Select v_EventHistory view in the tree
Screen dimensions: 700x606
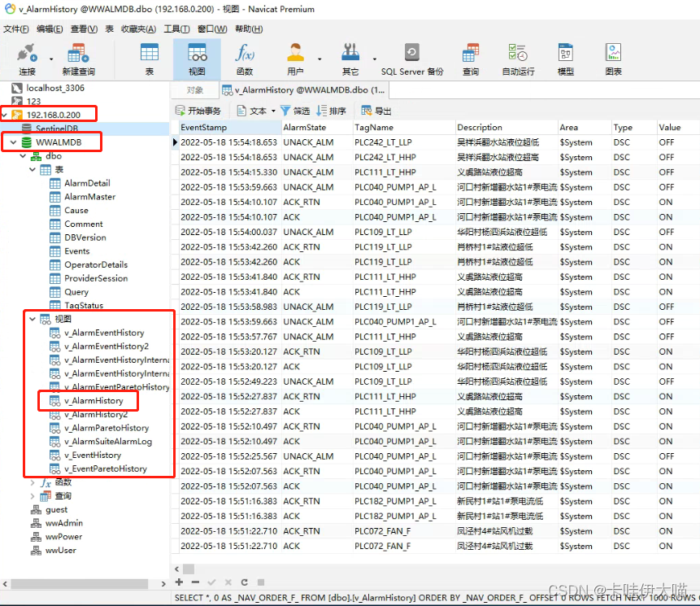(x=93, y=456)
